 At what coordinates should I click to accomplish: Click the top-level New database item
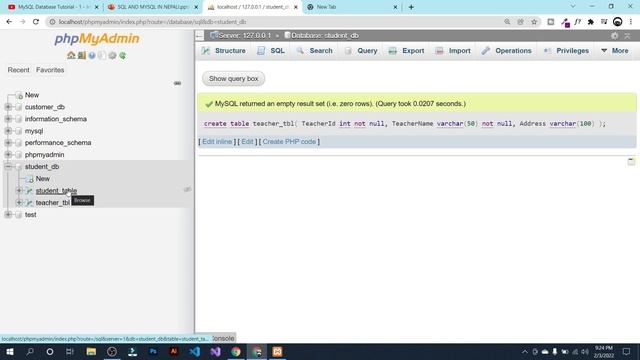click(x=32, y=95)
